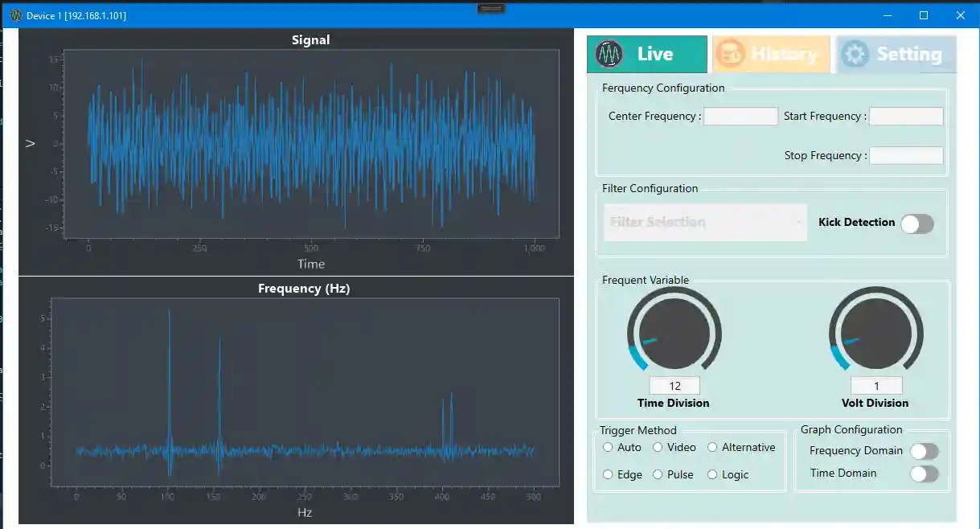Screen dimensions: 980x529
Task: Click the "Signal" chart title
Action: [311, 39]
